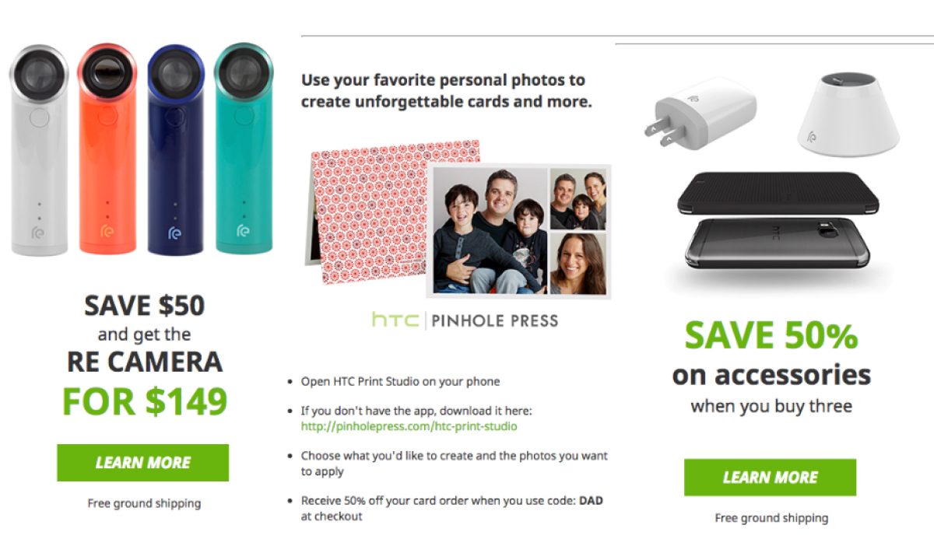Viewport: 934px width, 560px height.
Task: Click the white RE camera image
Action: 39,152
